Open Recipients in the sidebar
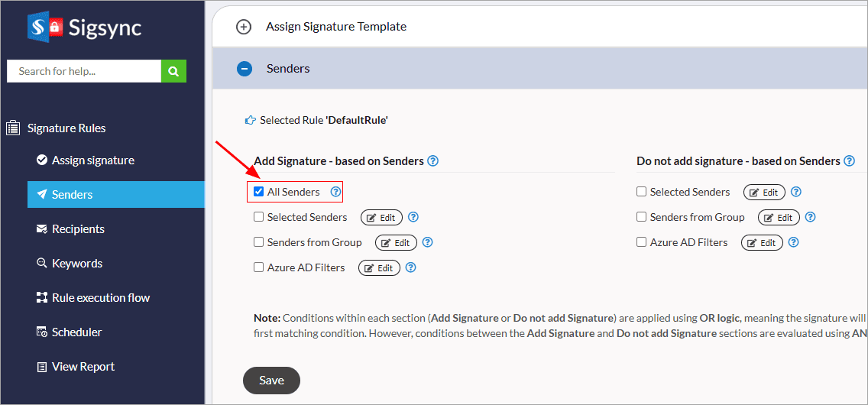This screenshot has height=405, width=868. click(78, 229)
